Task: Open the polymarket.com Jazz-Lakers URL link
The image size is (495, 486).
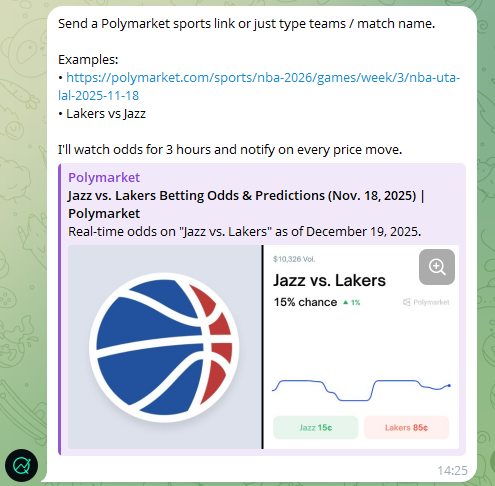Action: (259, 86)
